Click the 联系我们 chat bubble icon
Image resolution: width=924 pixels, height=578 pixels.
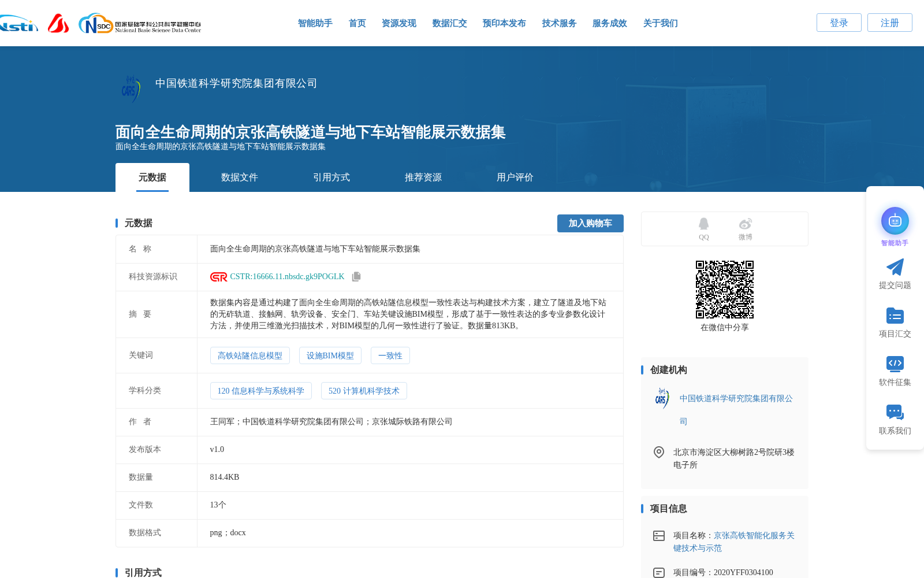[895, 412]
